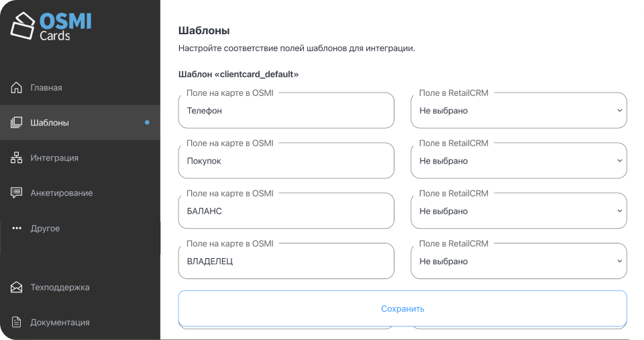Click the integration icon beside Интеграция
The image size is (644, 340).
tap(17, 158)
